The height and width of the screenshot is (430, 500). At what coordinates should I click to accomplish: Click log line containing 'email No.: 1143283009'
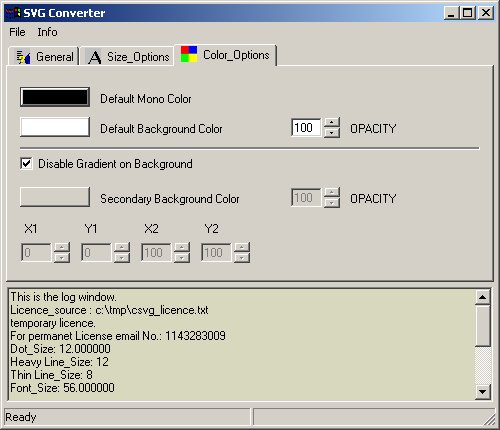click(118, 336)
